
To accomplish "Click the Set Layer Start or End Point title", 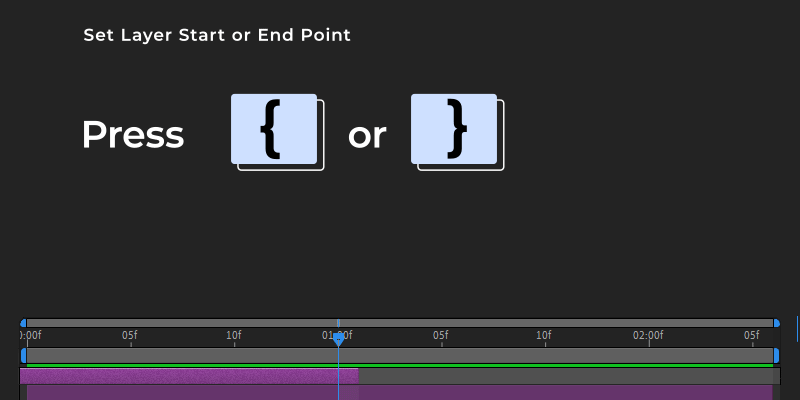I will pyautogui.click(x=217, y=35).
